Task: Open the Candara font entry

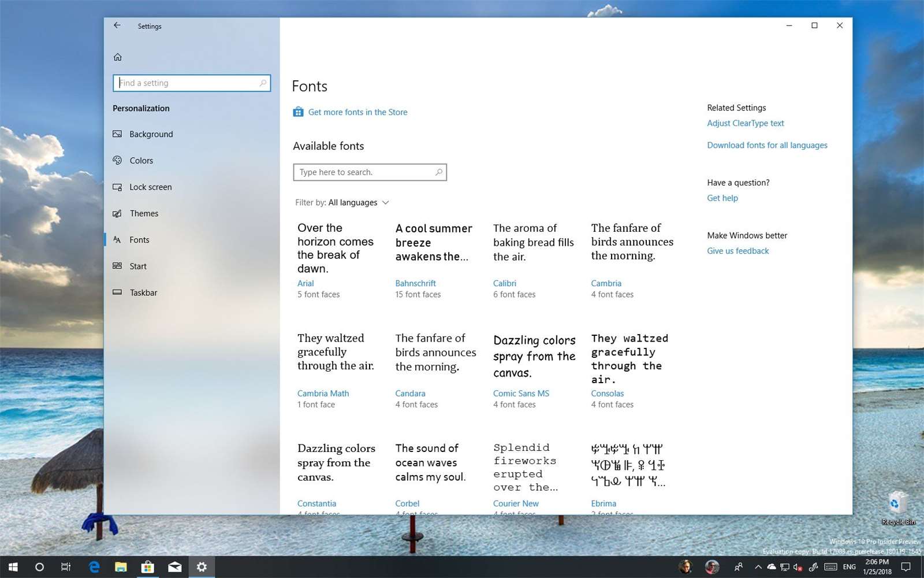Action: point(410,393)
